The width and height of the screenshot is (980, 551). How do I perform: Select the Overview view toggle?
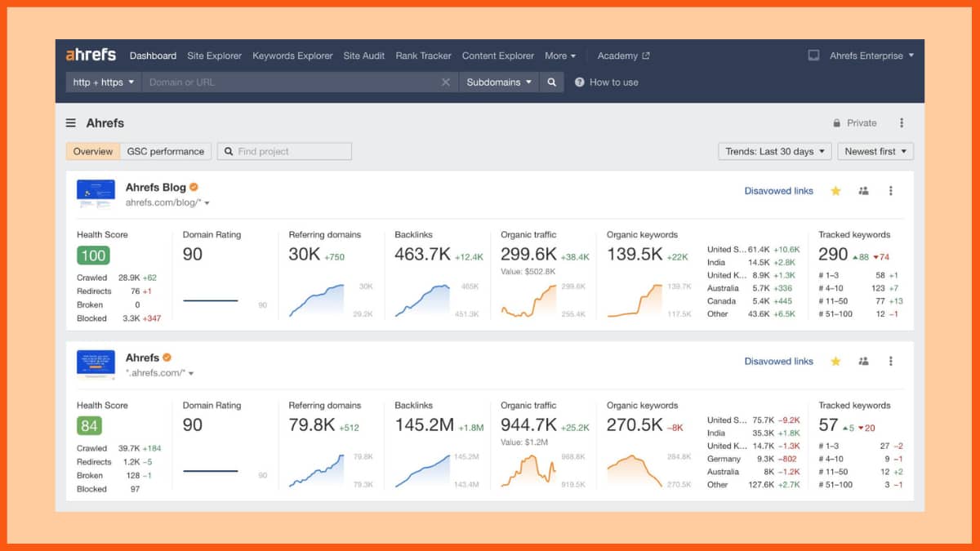93,152
